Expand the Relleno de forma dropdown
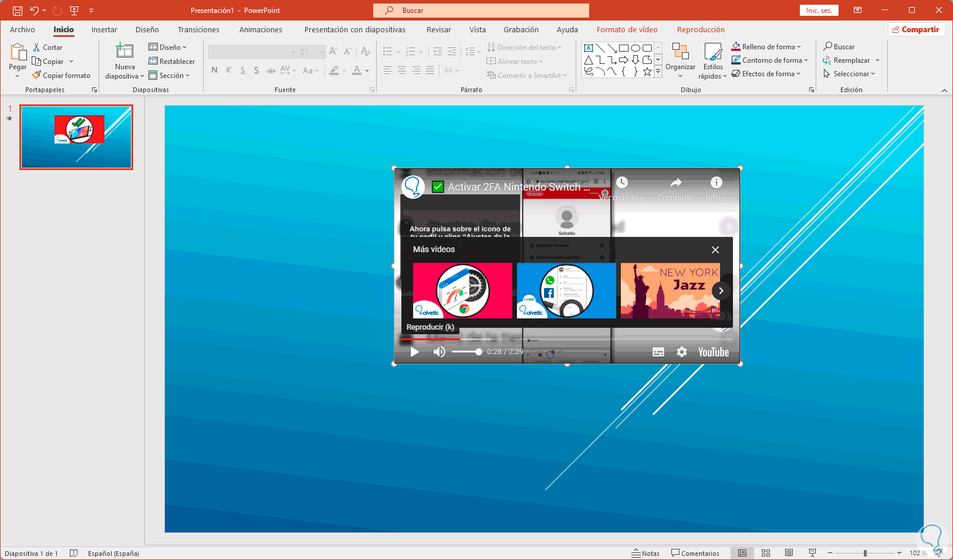This screenshot has width=953, height=560. [799, 47]
